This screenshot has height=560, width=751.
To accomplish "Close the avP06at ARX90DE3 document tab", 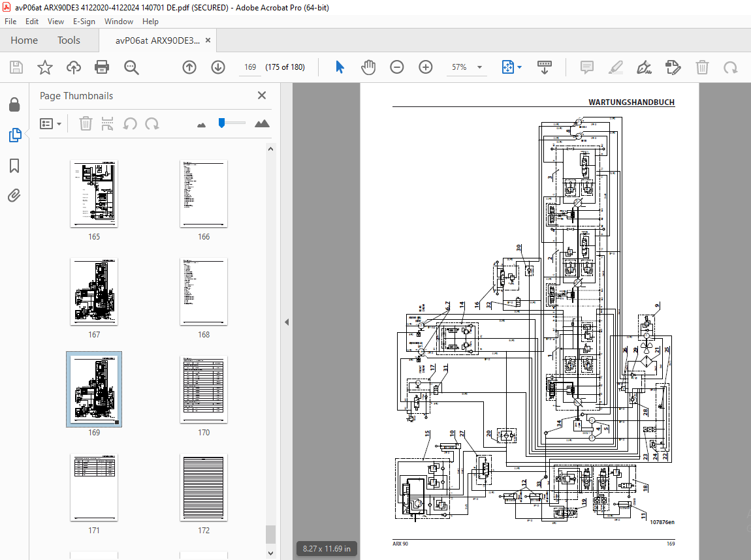I will 208,40.
